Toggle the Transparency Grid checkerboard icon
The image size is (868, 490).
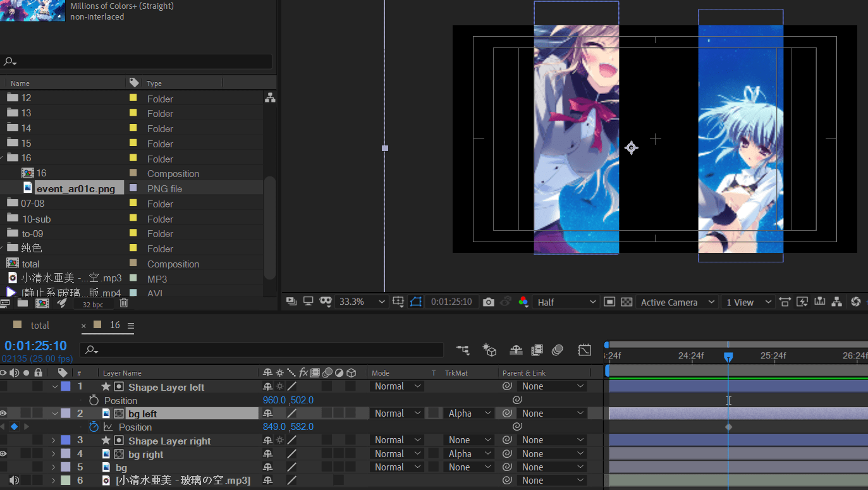(x=627, y=302)
